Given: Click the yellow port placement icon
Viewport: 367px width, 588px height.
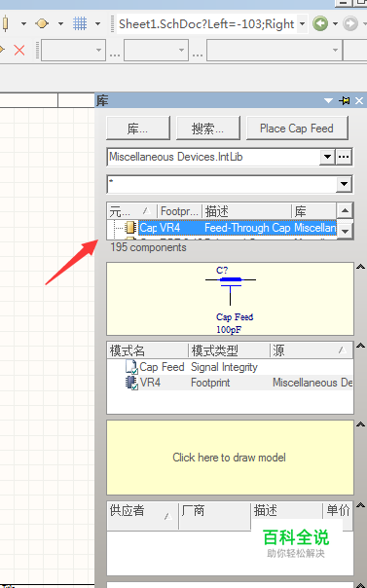Looking at the screenshot, I should tap(42, 23).
